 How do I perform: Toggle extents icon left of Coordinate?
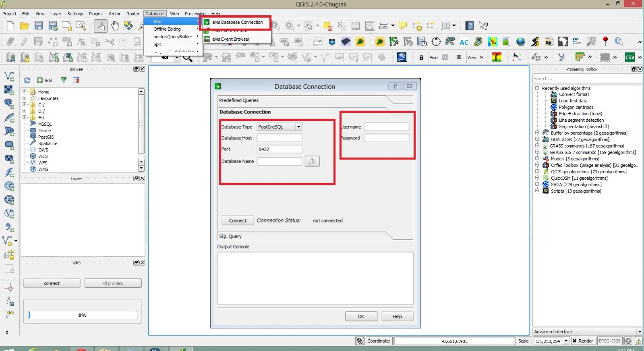(360, 341)
